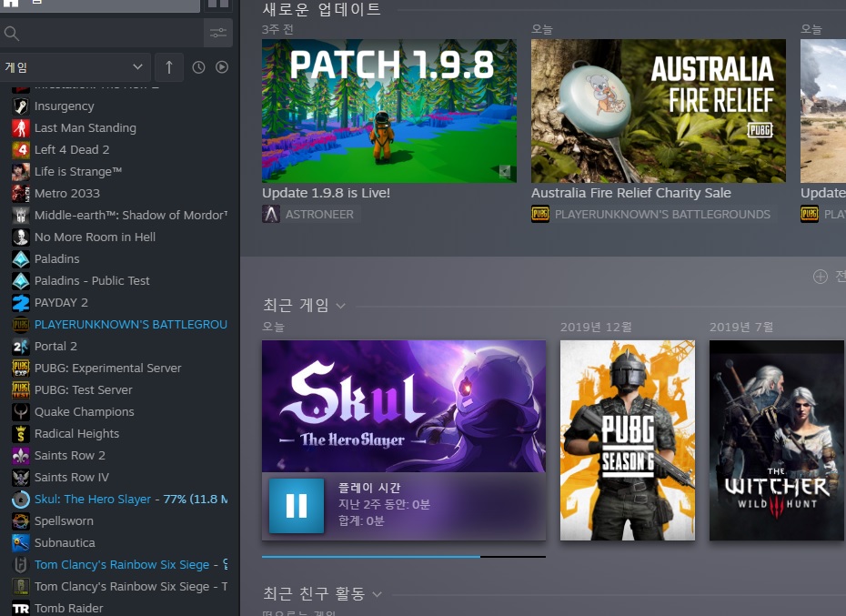Select Portal 2 from the library list

coord(55,347)
